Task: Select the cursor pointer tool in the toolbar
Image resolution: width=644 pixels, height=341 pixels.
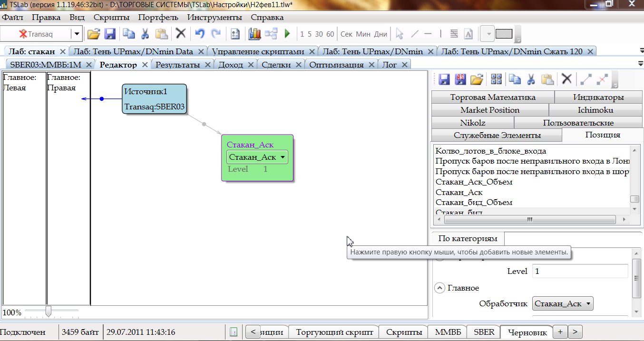Action: (x=400, y=34)
